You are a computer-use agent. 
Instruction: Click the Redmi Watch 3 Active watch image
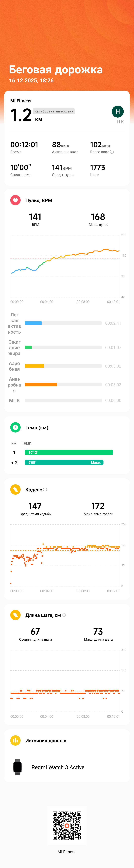(x=17, y=767)
